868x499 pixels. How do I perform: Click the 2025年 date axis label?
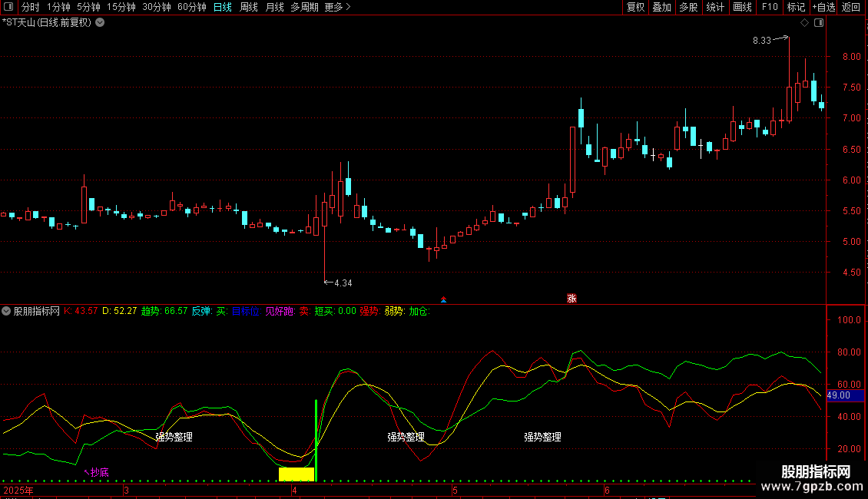[18, 490]
